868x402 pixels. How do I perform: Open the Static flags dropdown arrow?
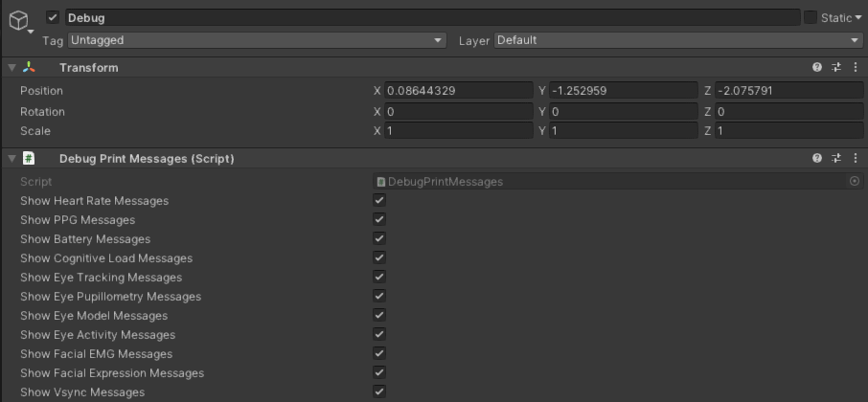[858, 18]
